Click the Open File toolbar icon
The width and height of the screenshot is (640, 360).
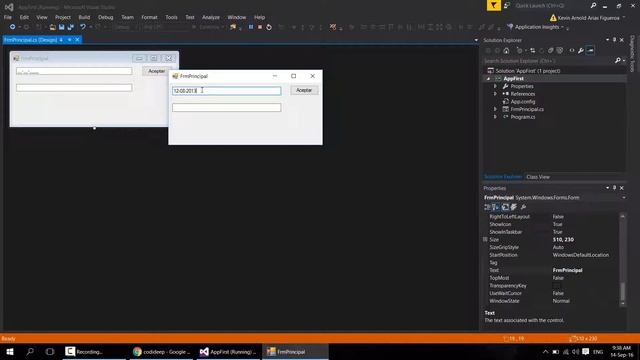[x=52, y=27]
